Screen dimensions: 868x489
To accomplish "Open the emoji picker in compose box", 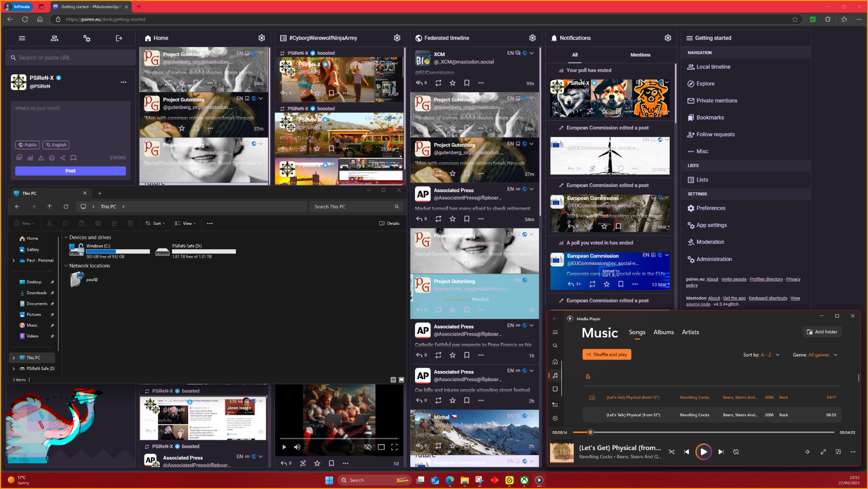I will pyautogui.click(x=52, y=158).
